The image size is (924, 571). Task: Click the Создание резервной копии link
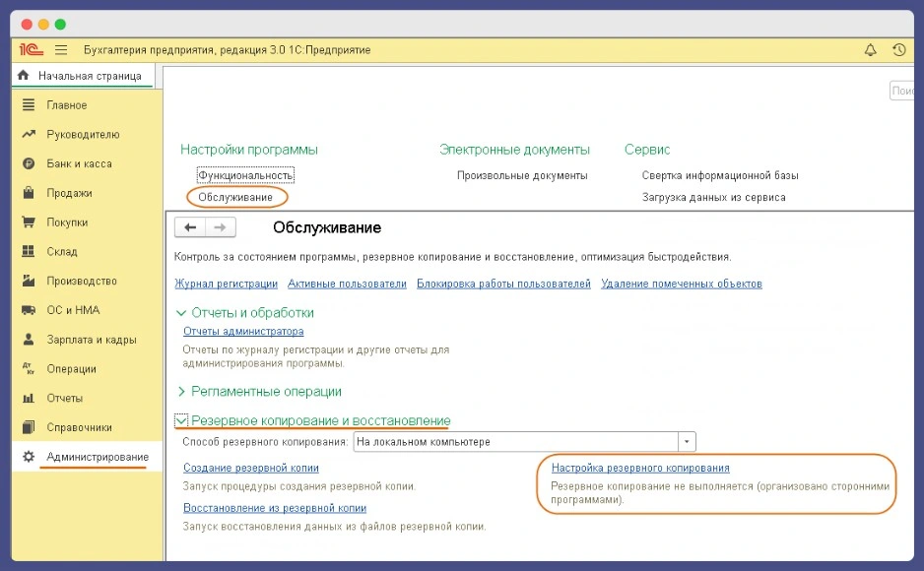point(250,469)
